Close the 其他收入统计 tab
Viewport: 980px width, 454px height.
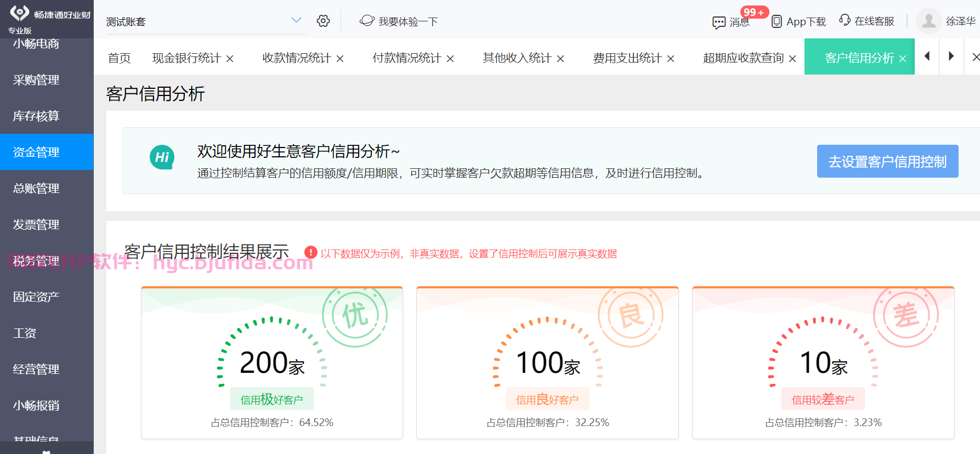tap(560, 59)
